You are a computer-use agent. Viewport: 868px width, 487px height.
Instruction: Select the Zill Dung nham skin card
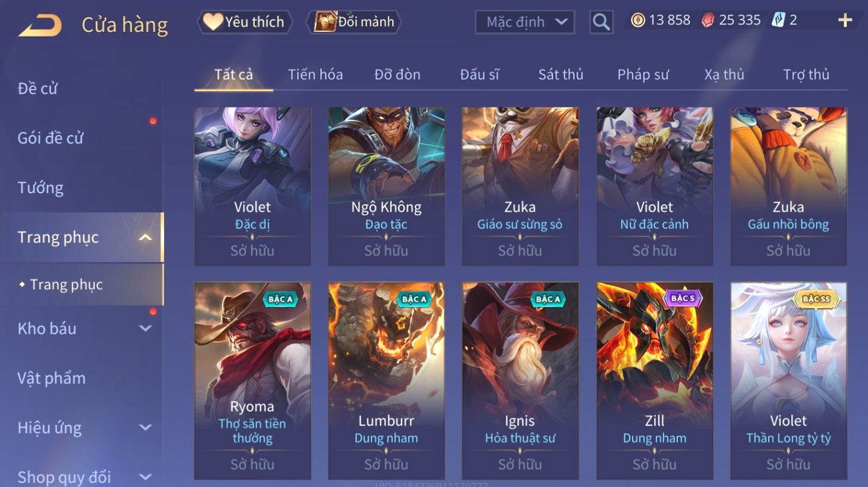pyautogui.click(x=654, y=381)
